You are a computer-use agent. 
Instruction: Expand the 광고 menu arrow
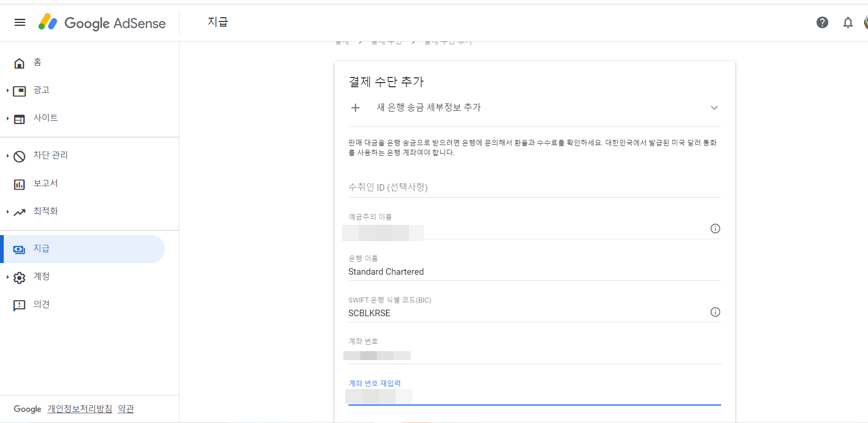[7, 90]
